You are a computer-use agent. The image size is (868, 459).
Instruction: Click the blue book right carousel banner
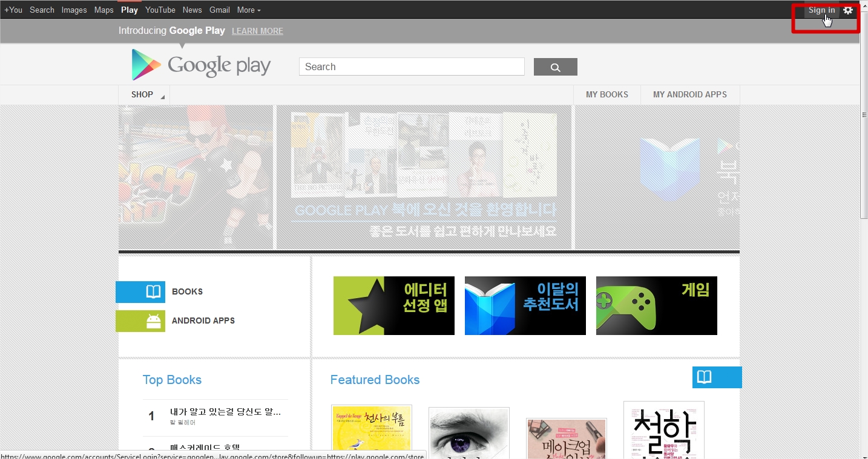(657, 177)
